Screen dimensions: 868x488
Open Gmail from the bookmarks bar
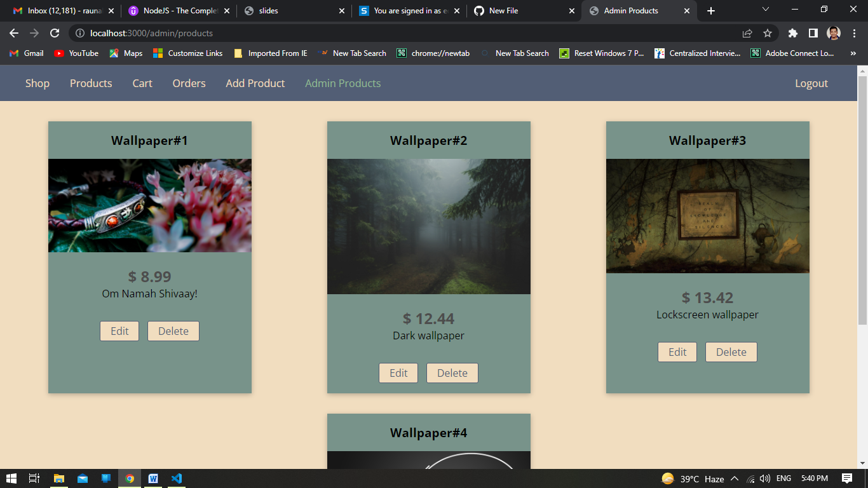[25, 53]
